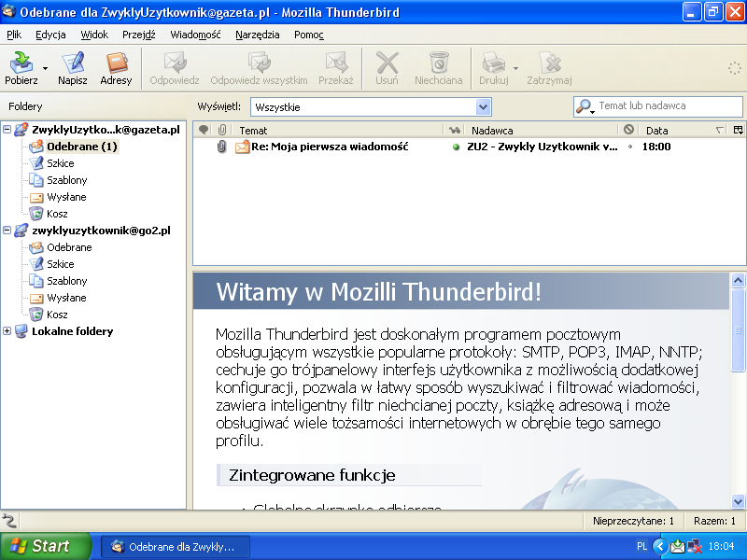Open the search magnifier options dropdown
Image resolution: width=747 pixels, height=560 pixels.
point(585,106)
